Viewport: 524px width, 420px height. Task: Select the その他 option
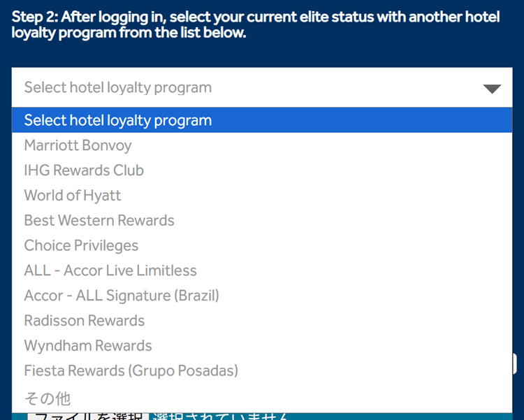48,398
